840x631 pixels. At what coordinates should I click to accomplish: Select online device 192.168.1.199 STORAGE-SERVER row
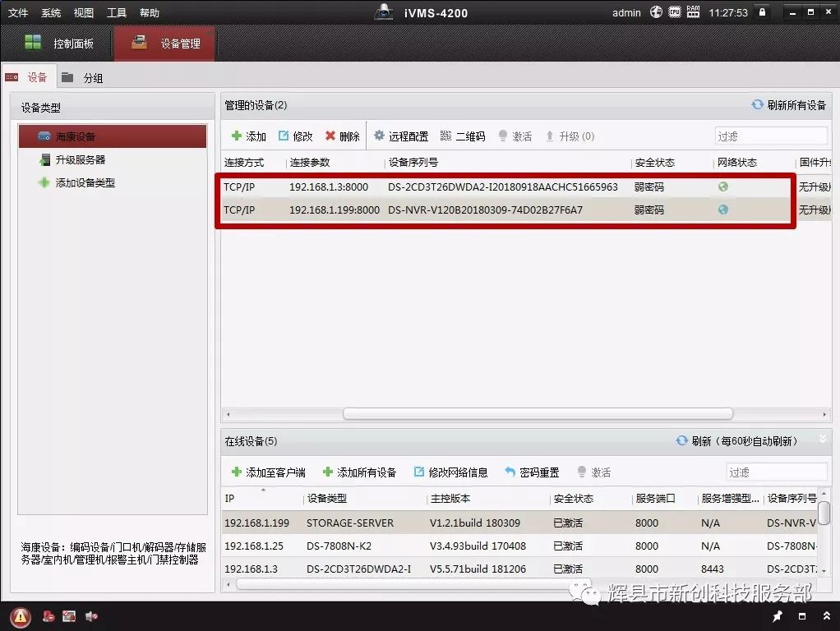tap(519, 523)
